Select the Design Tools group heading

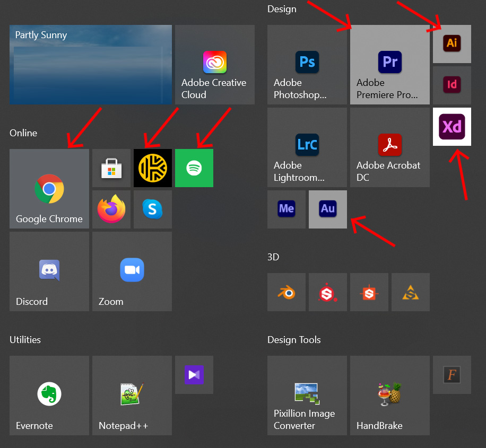pos(294,339)
